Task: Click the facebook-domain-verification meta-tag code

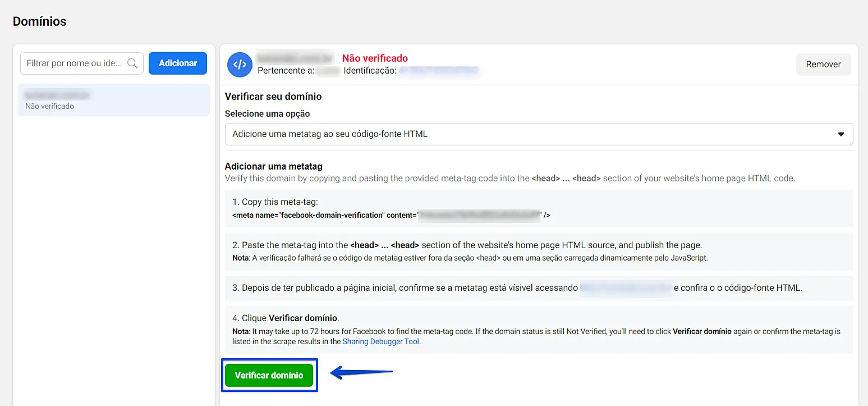Action: [x=391, y=215]
